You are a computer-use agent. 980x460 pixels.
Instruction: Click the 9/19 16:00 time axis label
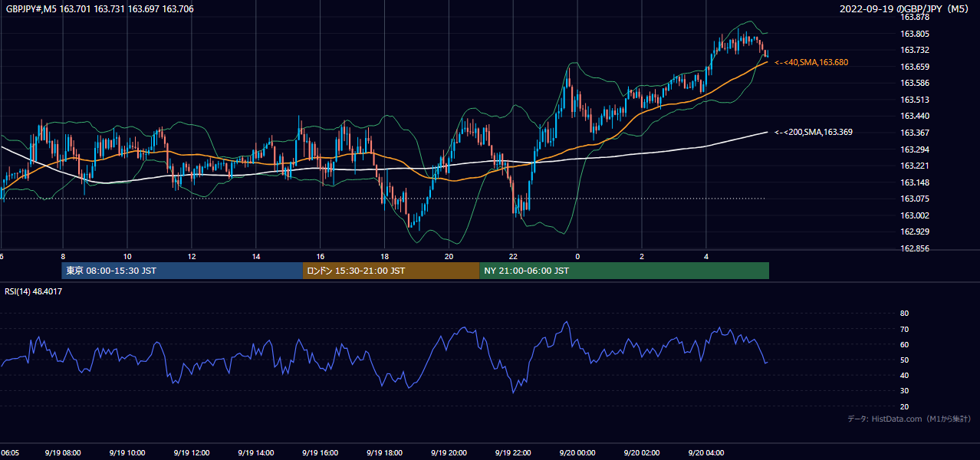320,453
